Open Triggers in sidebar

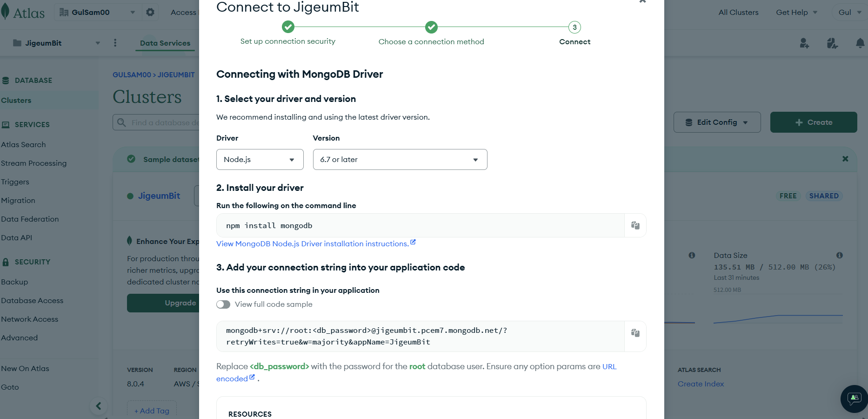point(15,182)
